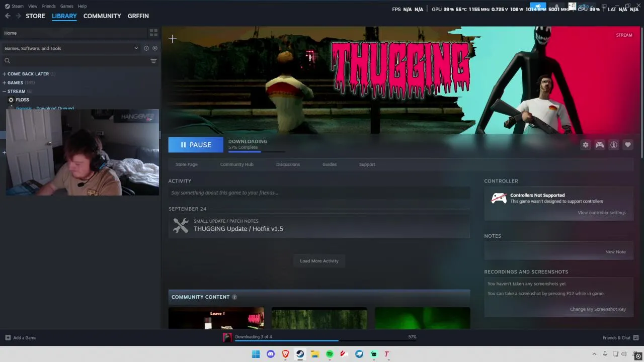This screenshot has height=362, width=644.
Task: Click the FLOSS game icon
Action: 11,100
